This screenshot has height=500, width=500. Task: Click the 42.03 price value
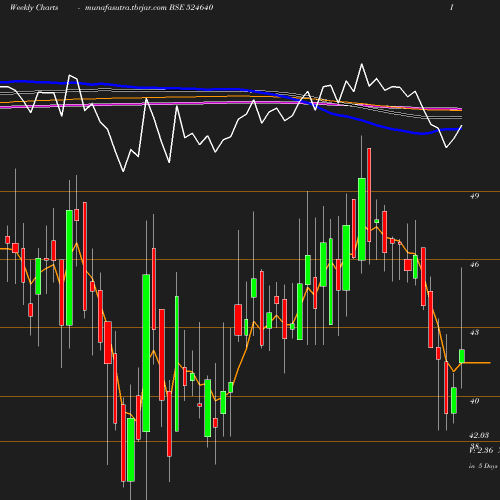click(479, 435)
